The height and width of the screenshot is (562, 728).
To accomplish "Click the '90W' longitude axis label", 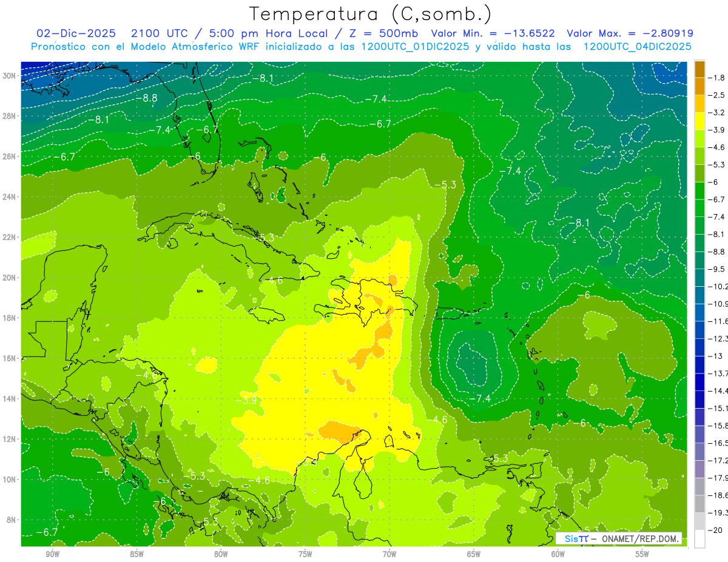I will [52, 554].
